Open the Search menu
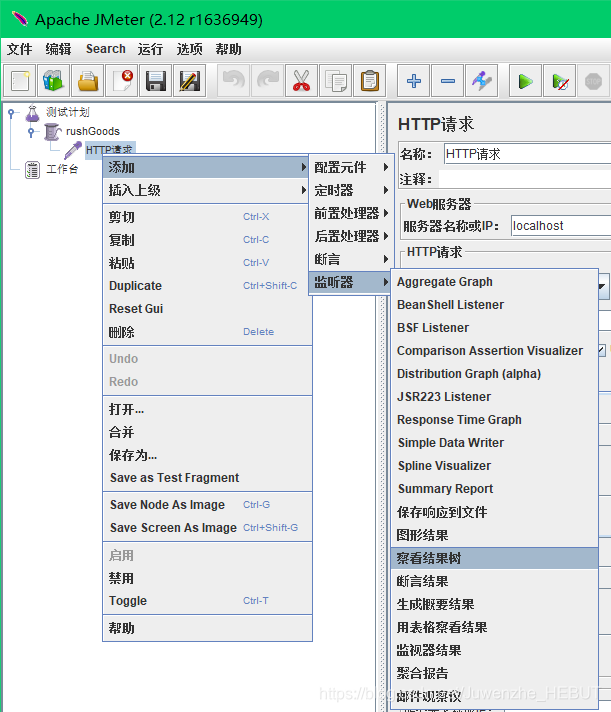The height and width of the screenshot is (712, 611). (106, 49)
